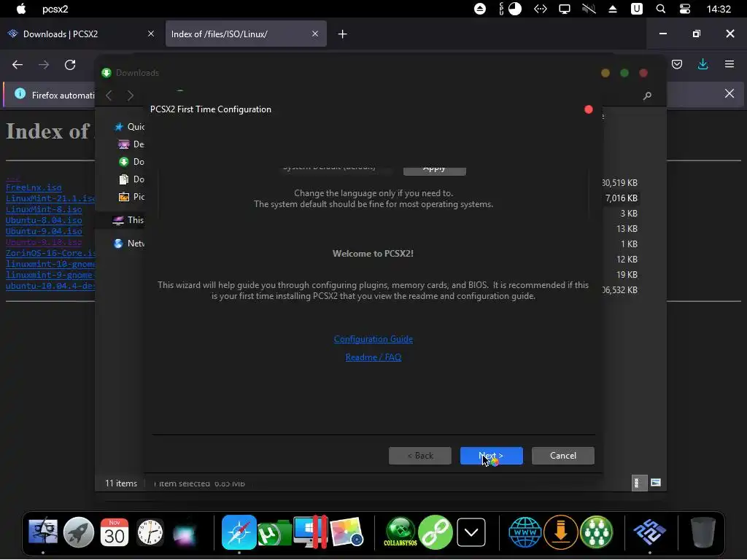Viewport: 747px width, 560px height.
Task: Click the WWW globe icon in dock
Action: [x=525, y=532]
